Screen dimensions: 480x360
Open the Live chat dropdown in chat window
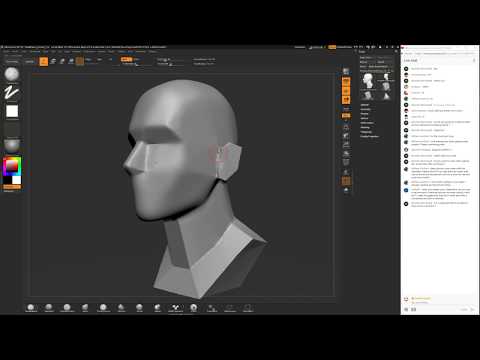411,60
